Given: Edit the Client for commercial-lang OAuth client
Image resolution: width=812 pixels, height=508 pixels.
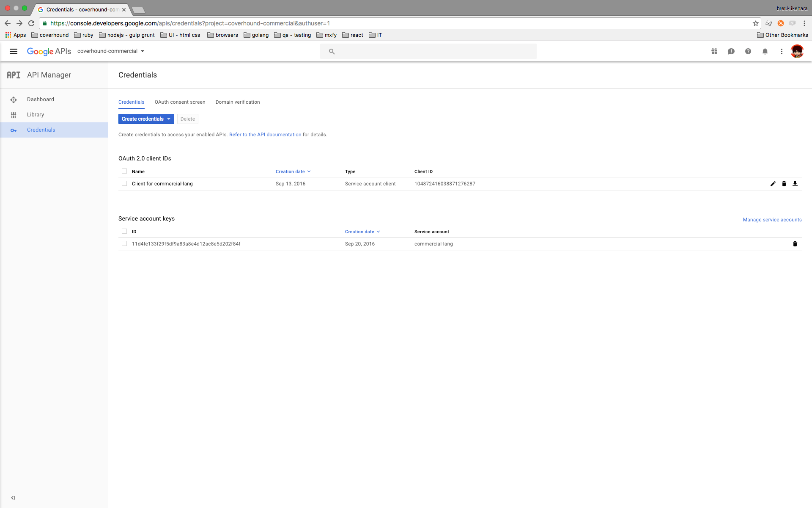Looking at the screenshot, I should click(773, 184).
